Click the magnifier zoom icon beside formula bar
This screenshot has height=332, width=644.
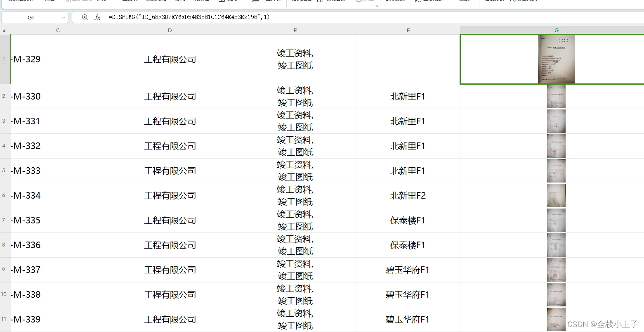(x=85, y=17)
